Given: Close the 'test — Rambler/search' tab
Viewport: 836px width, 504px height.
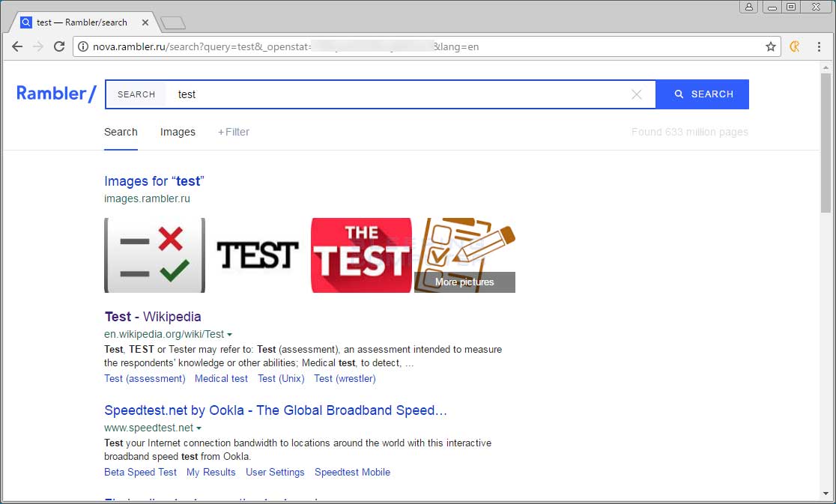Looking at the screenshot, I should (x=145, y=22).
